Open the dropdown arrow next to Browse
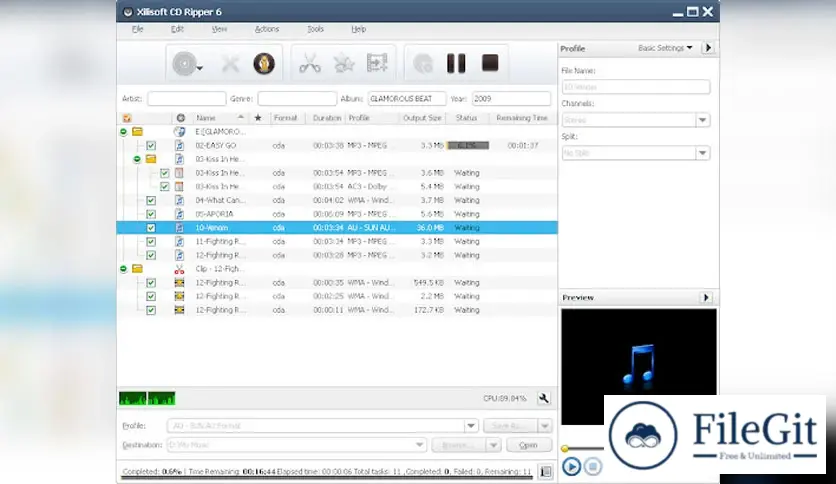836x484 pixels. [493, 445]
